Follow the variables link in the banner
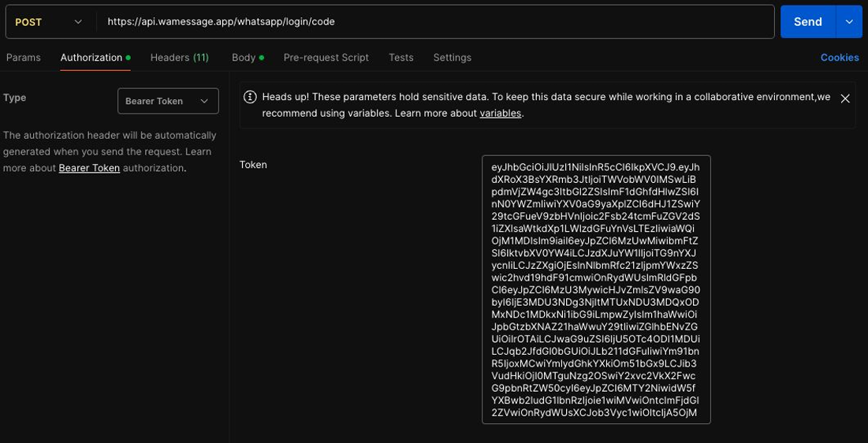Viewport: 868px width, 443px height. pos(501,114)
